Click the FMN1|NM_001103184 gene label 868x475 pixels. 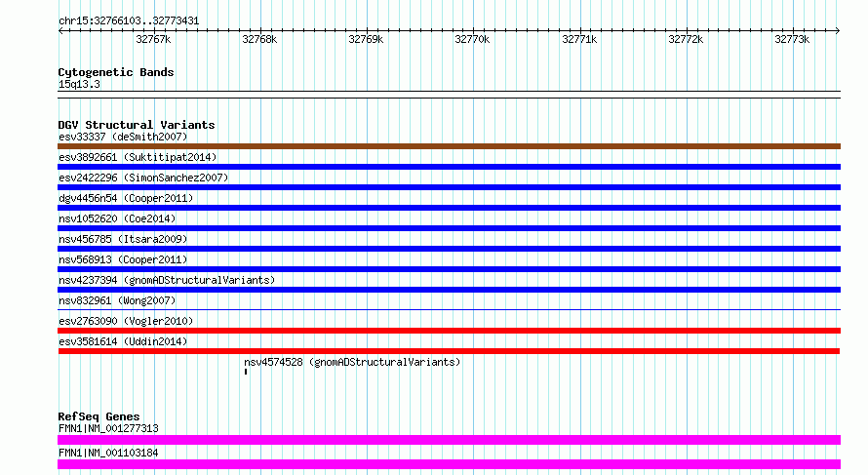click(x=108, y=453)
